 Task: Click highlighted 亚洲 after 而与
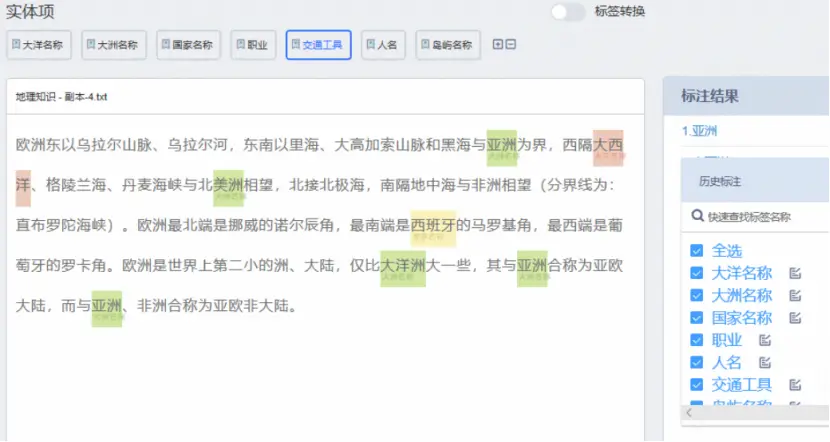[x=106, y=309]
